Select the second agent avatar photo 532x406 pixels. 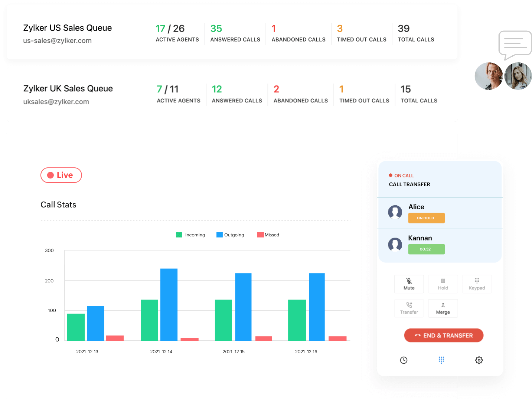pyautogui.click(x=518, y=76)
